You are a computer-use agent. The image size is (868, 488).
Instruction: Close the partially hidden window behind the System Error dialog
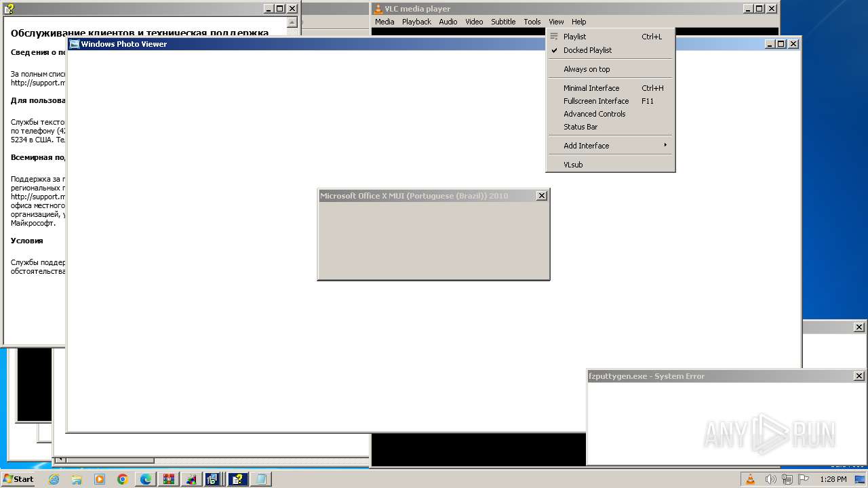[859, 327]
